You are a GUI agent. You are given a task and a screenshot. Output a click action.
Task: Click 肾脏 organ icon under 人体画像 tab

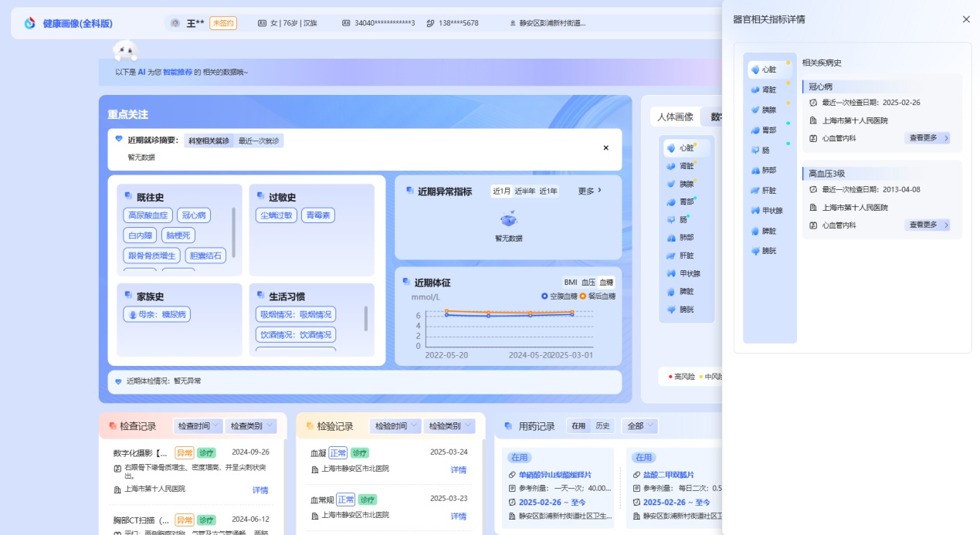tap(672, 165)
